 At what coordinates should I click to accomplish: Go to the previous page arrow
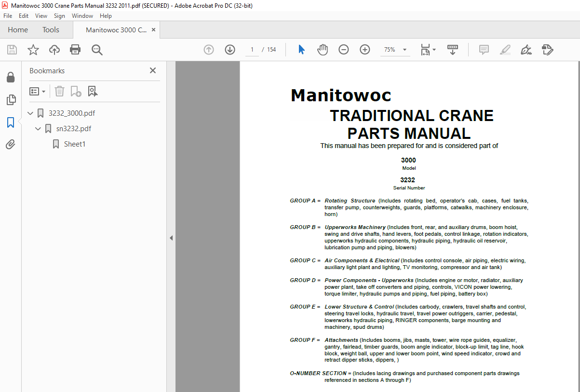click(x=209, y=50)
